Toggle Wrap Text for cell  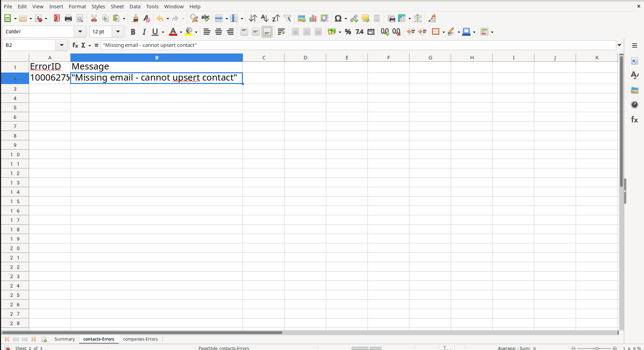281,32
